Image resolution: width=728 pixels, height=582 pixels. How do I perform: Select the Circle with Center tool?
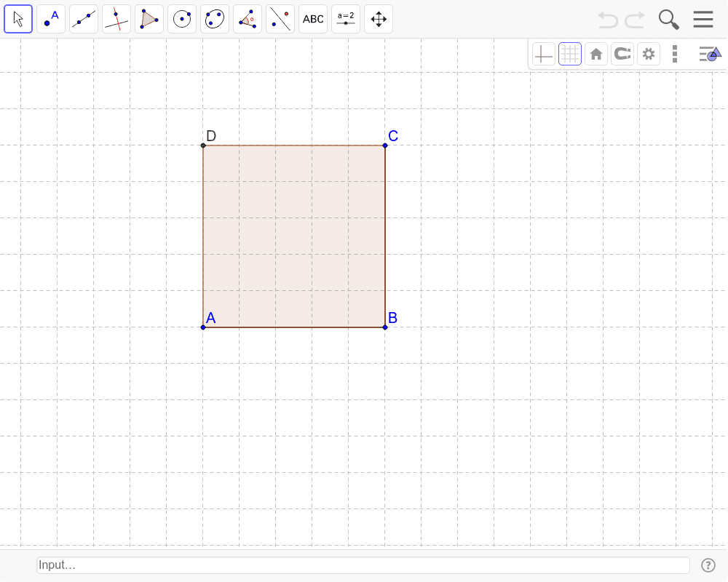pyautogui.click(x=182, y=19)
